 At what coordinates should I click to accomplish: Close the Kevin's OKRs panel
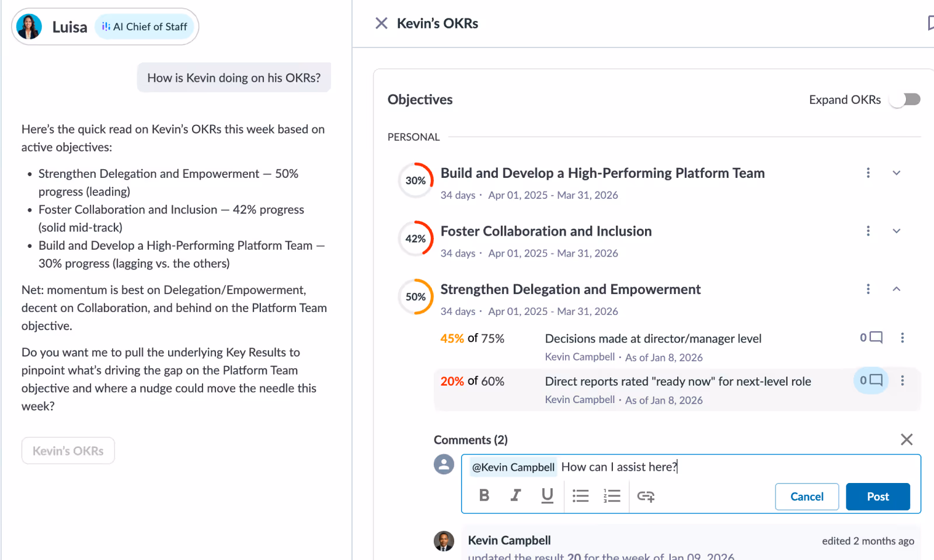pyautogui.click(x=381, y=23)
